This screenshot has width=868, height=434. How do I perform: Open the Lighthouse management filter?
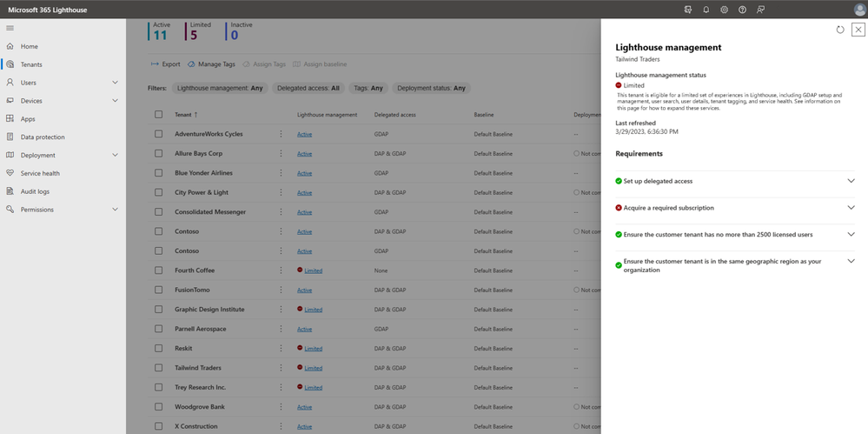pyautogui.click(x=220, y=88)
